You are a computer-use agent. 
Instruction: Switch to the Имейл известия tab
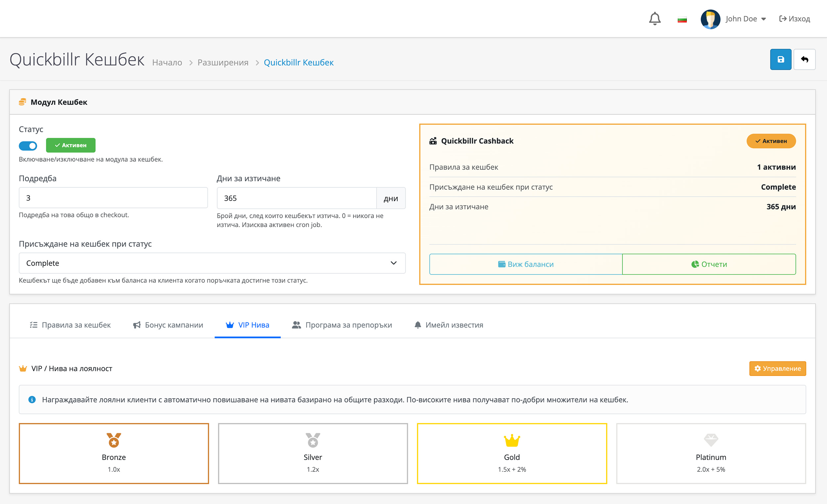pos(449,325)
